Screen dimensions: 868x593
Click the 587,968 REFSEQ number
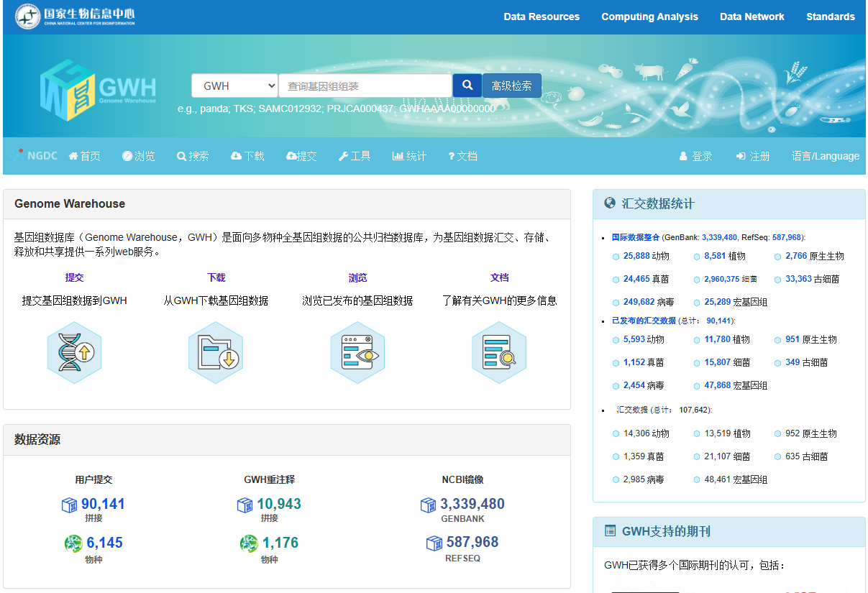(472, 542)
